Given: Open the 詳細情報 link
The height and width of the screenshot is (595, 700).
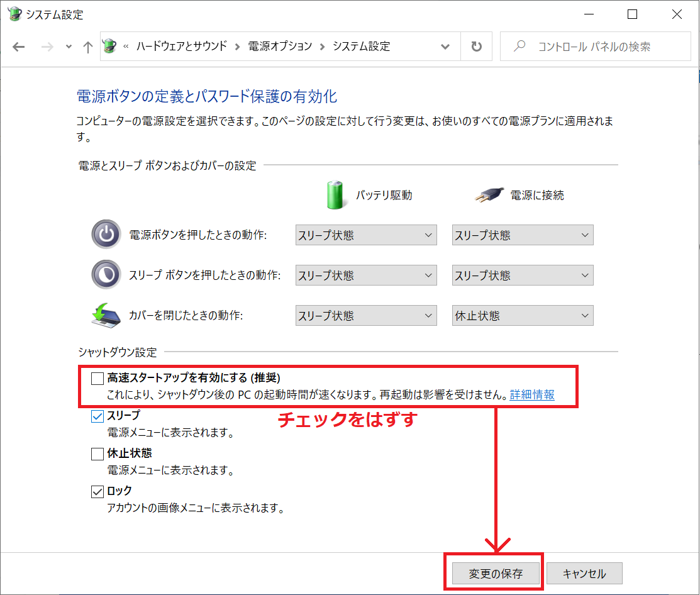Looking at the screenshot, I should tap(532, 395).
